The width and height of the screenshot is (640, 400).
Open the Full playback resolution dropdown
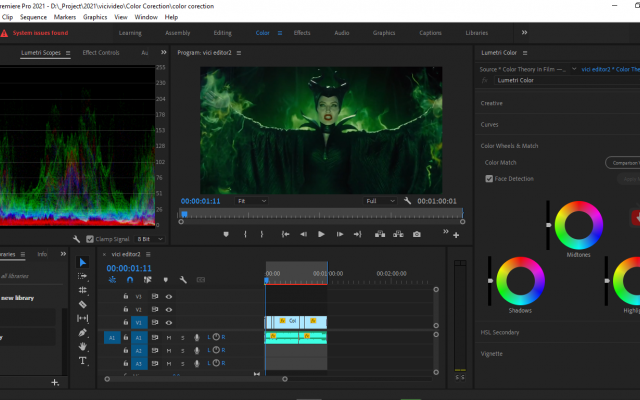(x=380, y=201)
